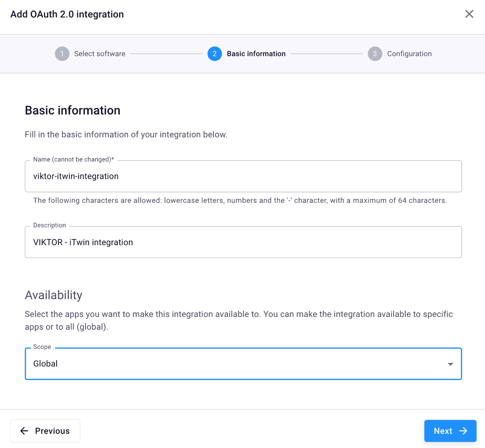Image resolution: width=485 pixels, height=448 pixels.
Task: Select the Basic information step
Action: click(247, 54)
